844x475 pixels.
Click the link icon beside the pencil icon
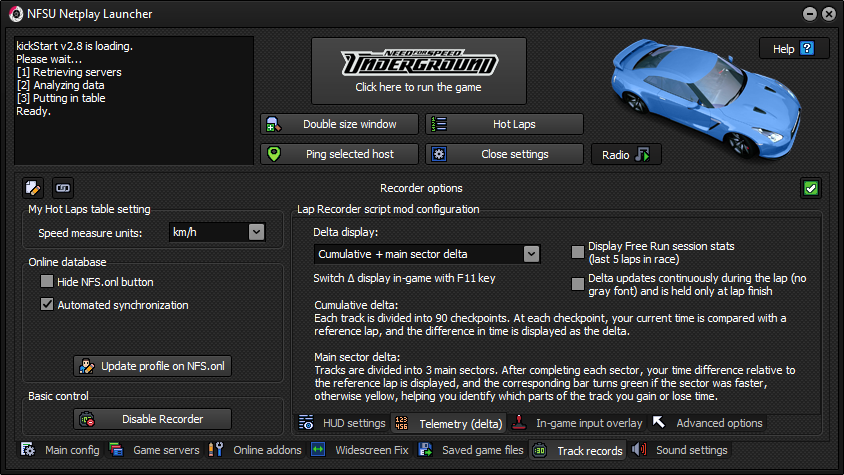tap(62, 187)
